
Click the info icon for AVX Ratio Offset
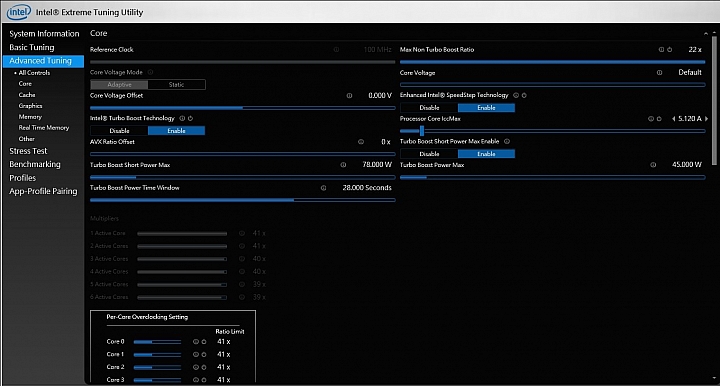(x=361, y=142)
